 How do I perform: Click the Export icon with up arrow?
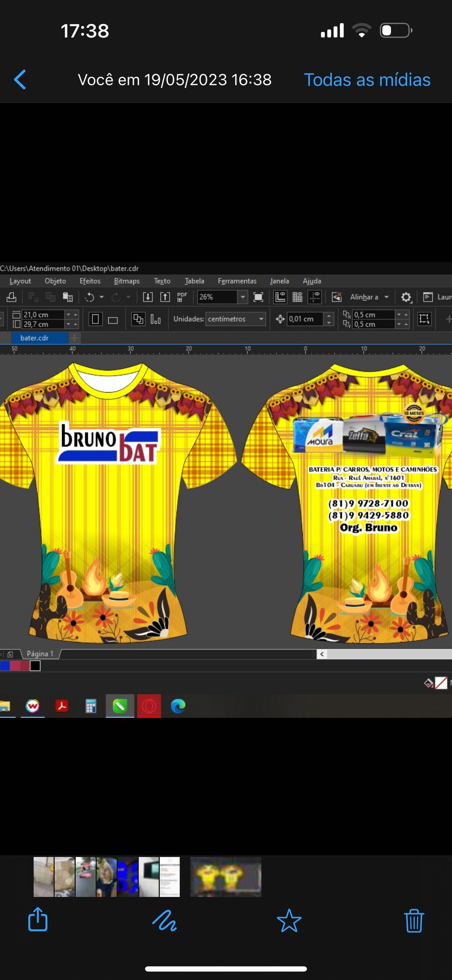coord(165,297)
